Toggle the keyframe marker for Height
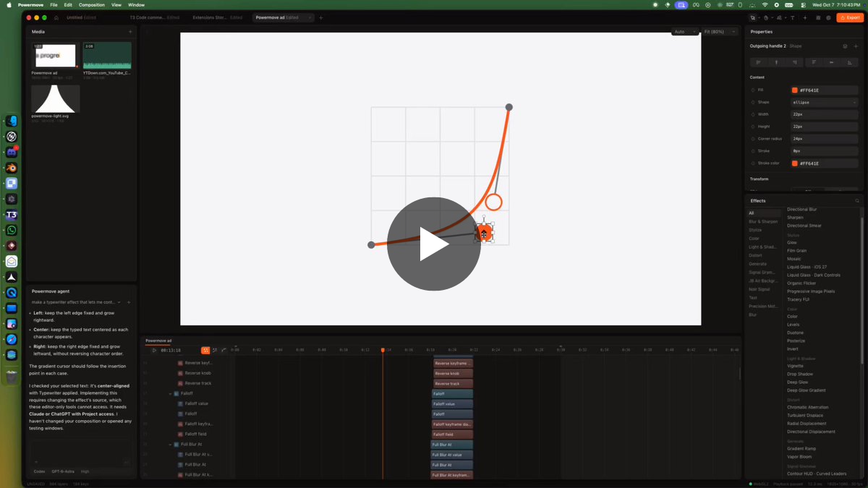This screenshot has width=868, height=488. [752, 127]
